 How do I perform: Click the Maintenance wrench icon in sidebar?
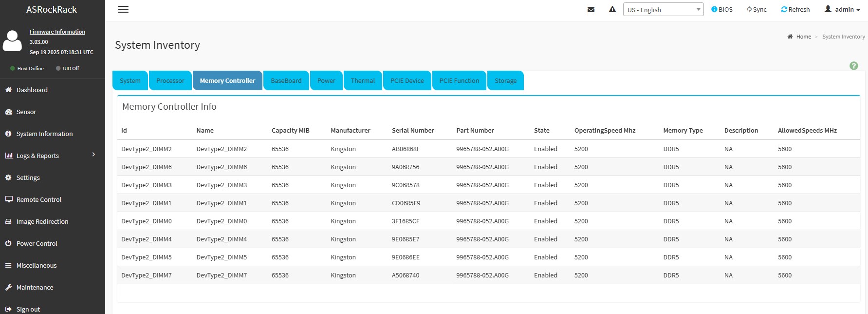pyautogui.click(x=8, y=287)
